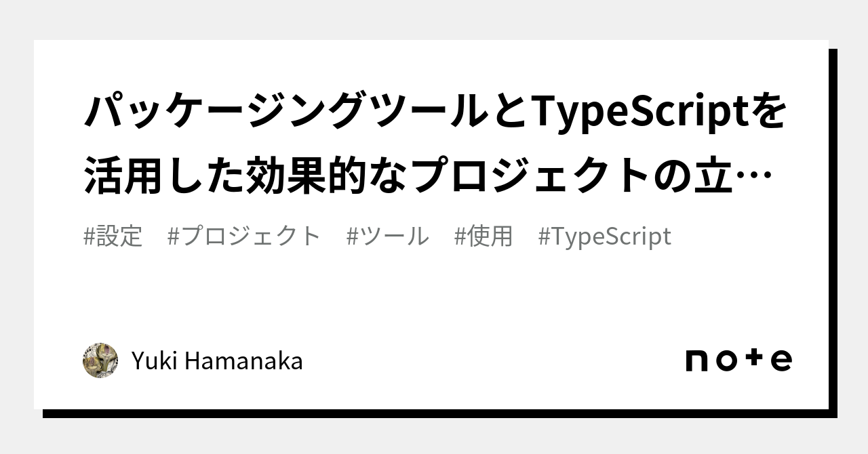Select the #ツール hashtag
This screenshot has height=454, width=868.
tap(387, 236)
